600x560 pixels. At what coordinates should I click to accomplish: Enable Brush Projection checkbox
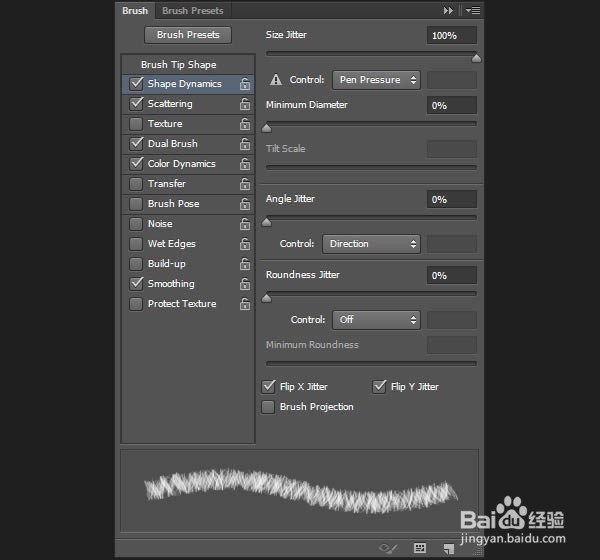tap(268, 407)
